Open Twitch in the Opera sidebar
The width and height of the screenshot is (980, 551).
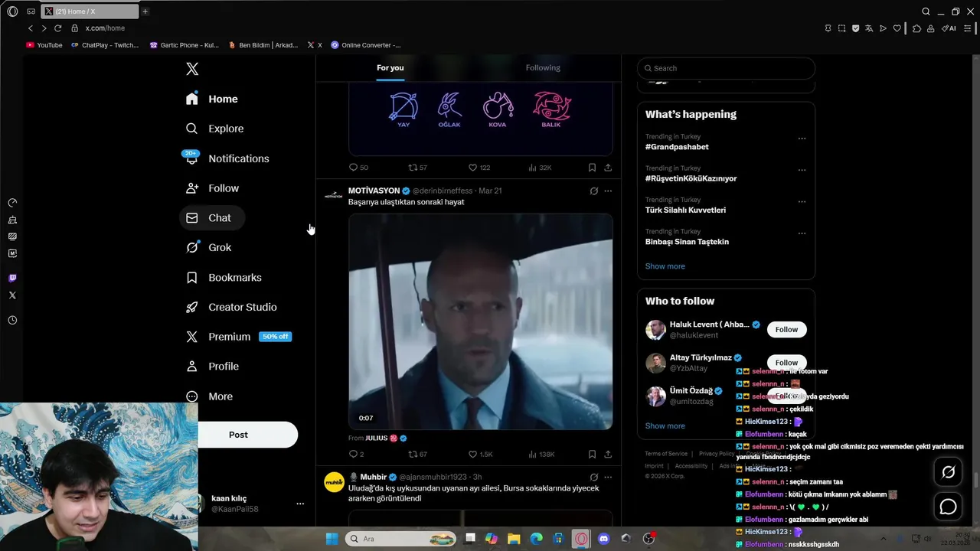[12, 278]
